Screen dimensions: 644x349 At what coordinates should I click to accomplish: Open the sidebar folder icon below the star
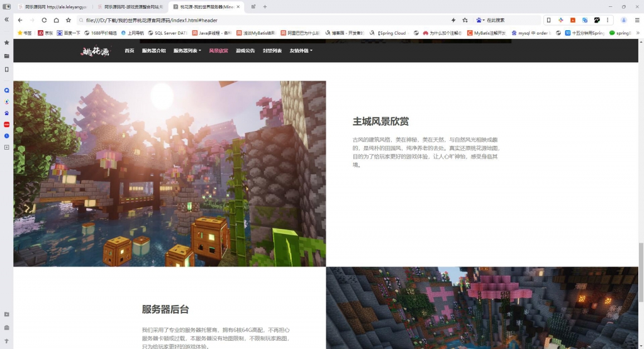pos(6,56)
